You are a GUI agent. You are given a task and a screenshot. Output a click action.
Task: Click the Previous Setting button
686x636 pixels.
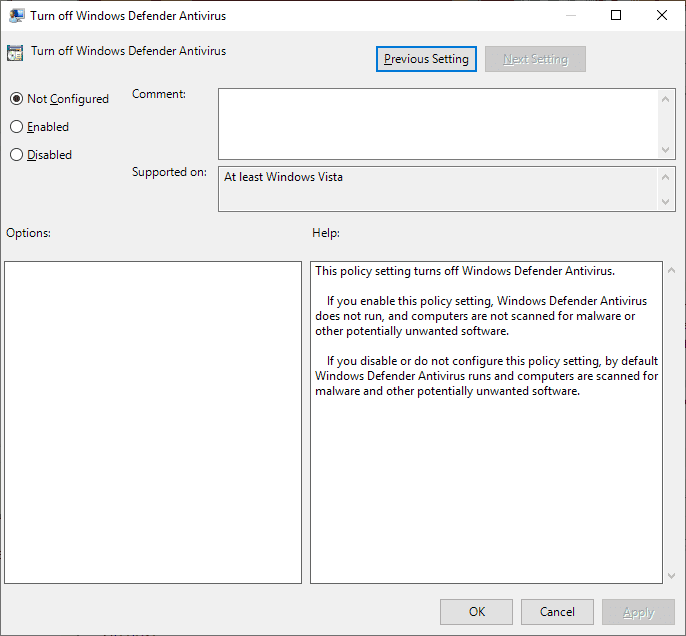[426, 59]
